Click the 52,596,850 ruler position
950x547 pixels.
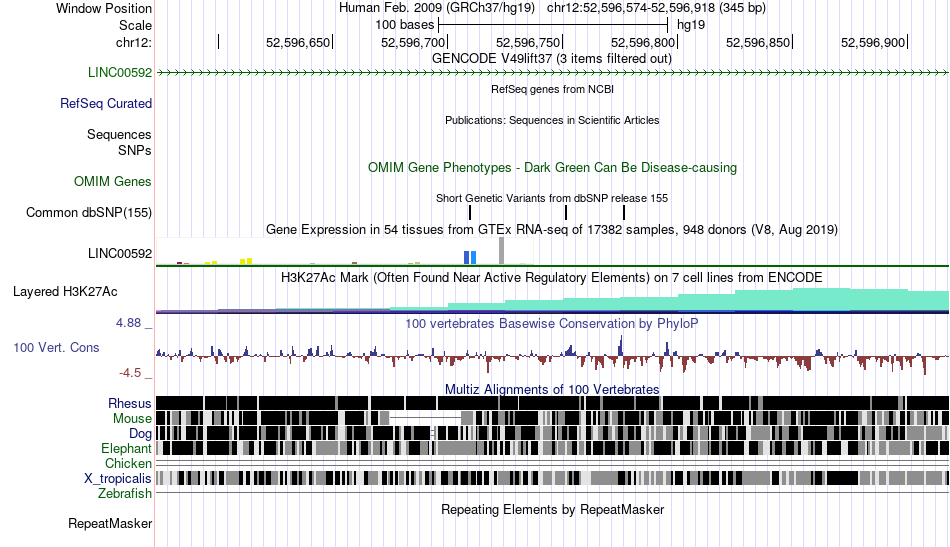tap(759, 42)
